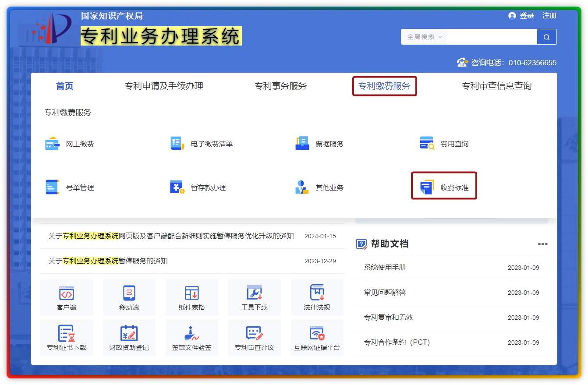Viewport: 588px width, 385px height.
Task: Click the 国家知识产权局 header text
Action: [112, 16]
